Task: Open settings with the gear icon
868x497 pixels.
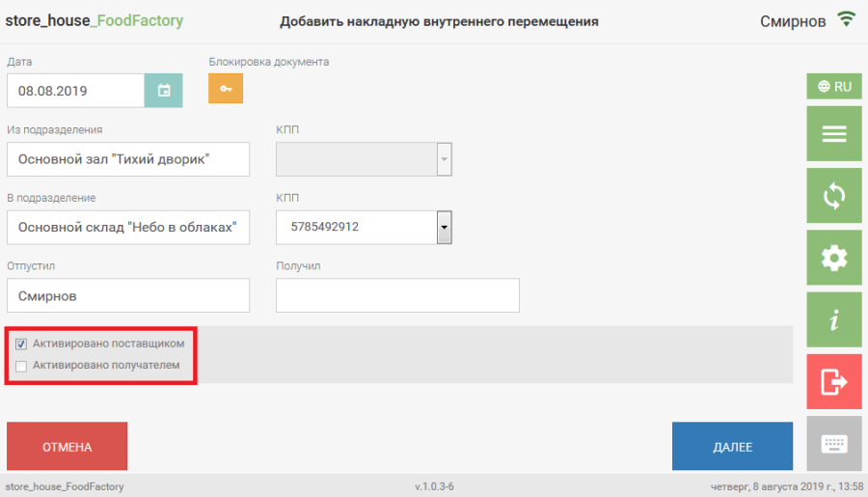Action: point(834,258)
